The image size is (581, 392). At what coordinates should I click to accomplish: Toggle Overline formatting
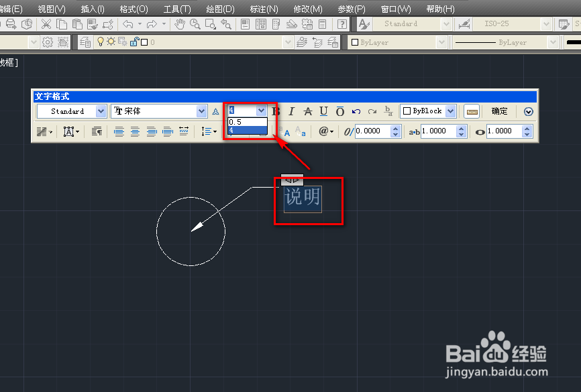pyautogui.click(x=339, y=111)
